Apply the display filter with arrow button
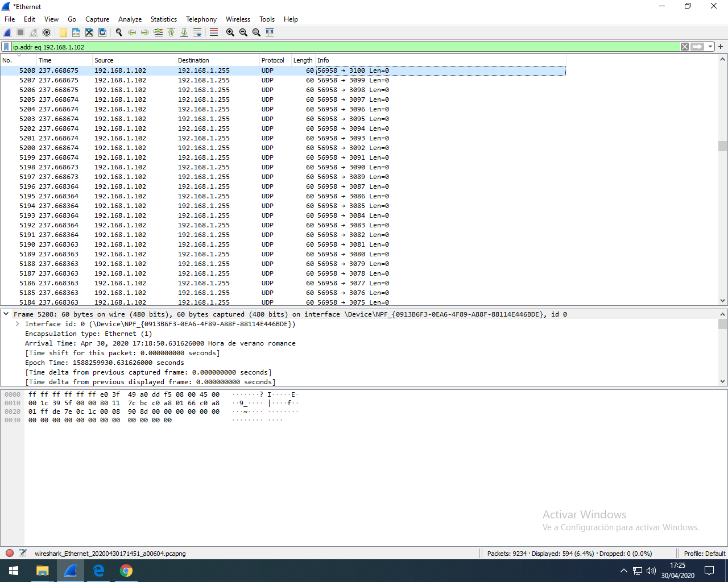This screenshot has width=728, height=582. point(698,47)
